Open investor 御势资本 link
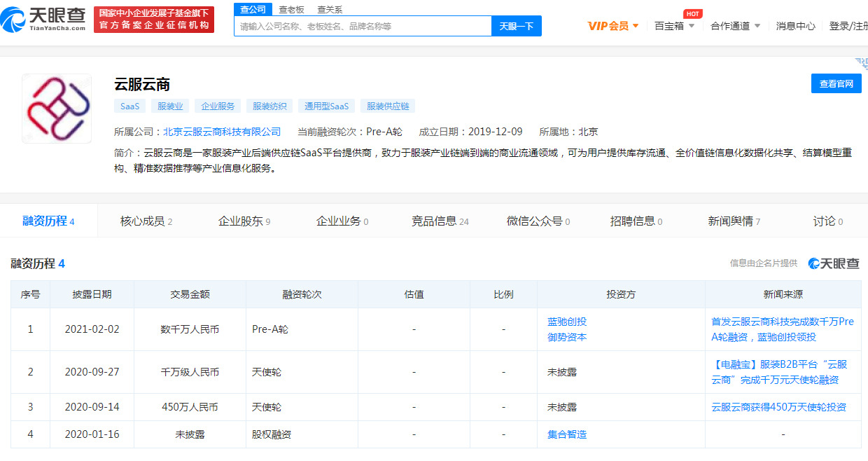868x461 pixels. (x=567, y=337)
